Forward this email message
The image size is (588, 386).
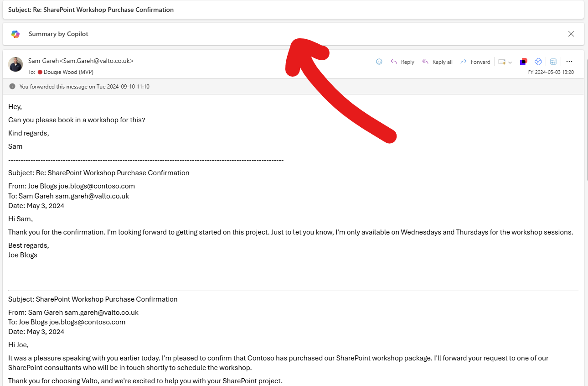pyautogui.click(x=475, y=62)
